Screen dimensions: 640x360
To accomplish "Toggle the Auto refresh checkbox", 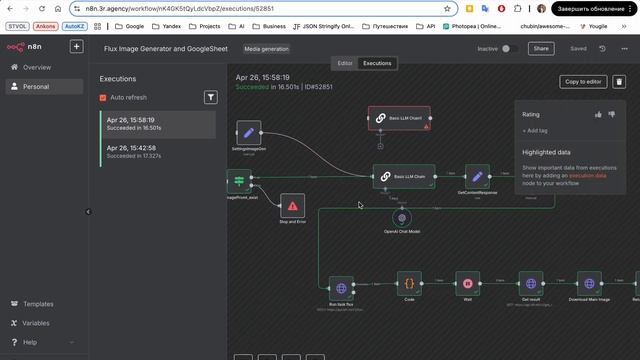I will 103,98.
